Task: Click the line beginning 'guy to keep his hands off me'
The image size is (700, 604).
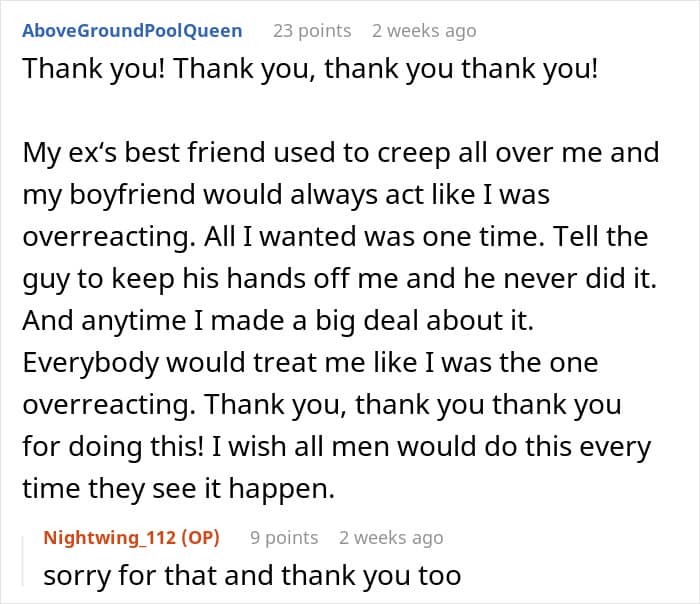Action: [339, 278]
